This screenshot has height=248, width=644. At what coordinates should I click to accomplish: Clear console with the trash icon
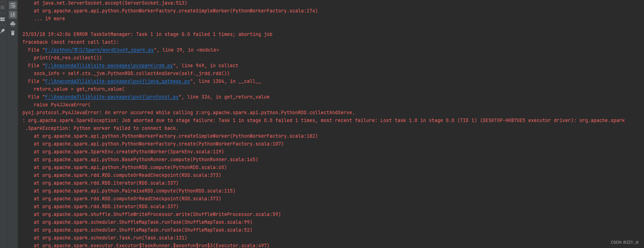pyautogui.click(x=13, y=33)
